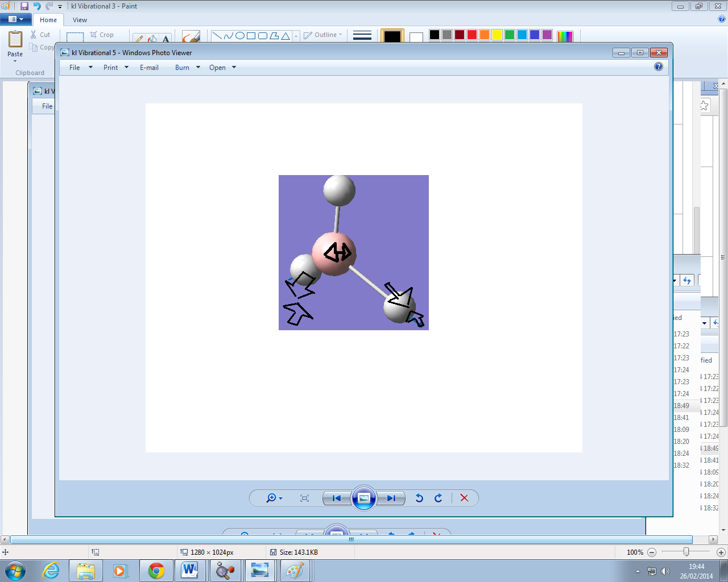
Task: Select the Fill with color bucket tool
Action: (x=152, y=39)
